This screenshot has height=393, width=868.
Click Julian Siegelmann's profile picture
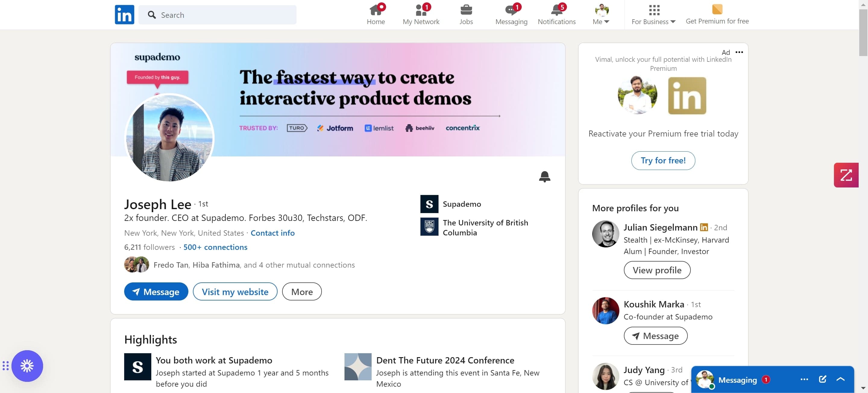(x=605, y=234)
